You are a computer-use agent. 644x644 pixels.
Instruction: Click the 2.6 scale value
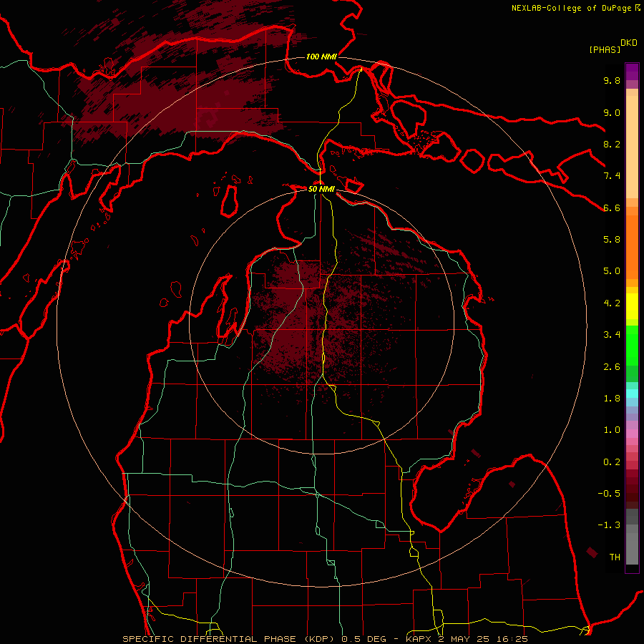pos(612,367)
